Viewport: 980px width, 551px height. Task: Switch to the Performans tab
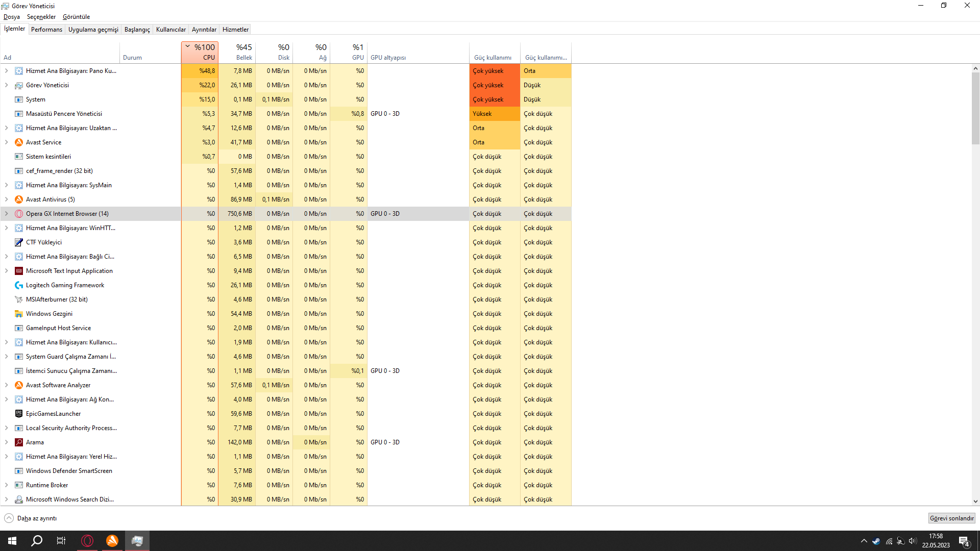46,30
